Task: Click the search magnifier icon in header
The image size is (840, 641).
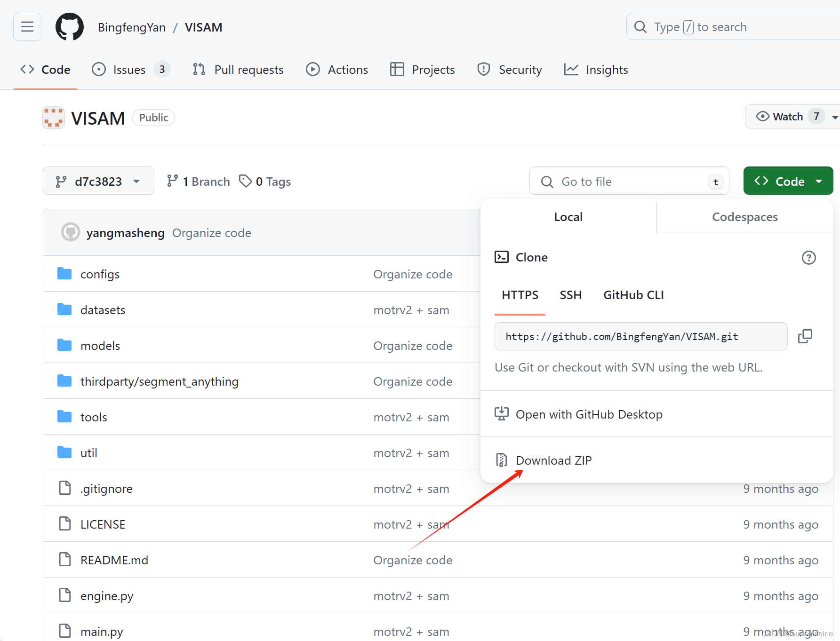Action: pyautogui.click(x=640, y=27)
